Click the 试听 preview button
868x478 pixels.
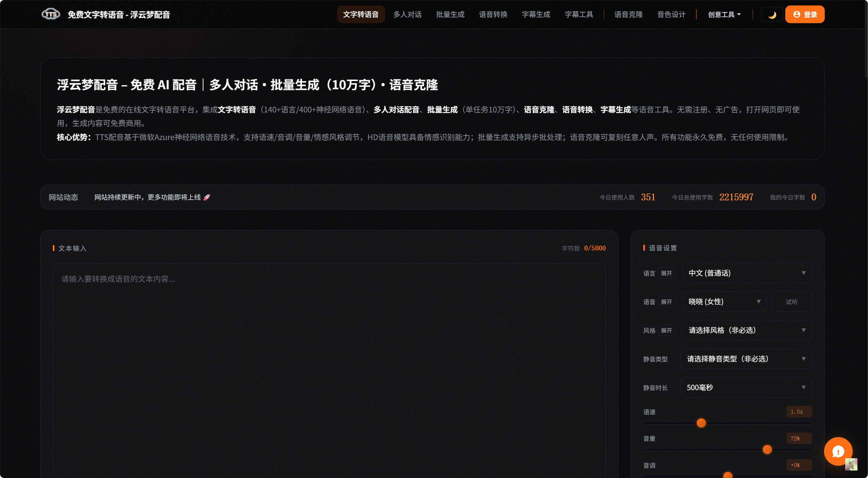click(x=791, y=302)
